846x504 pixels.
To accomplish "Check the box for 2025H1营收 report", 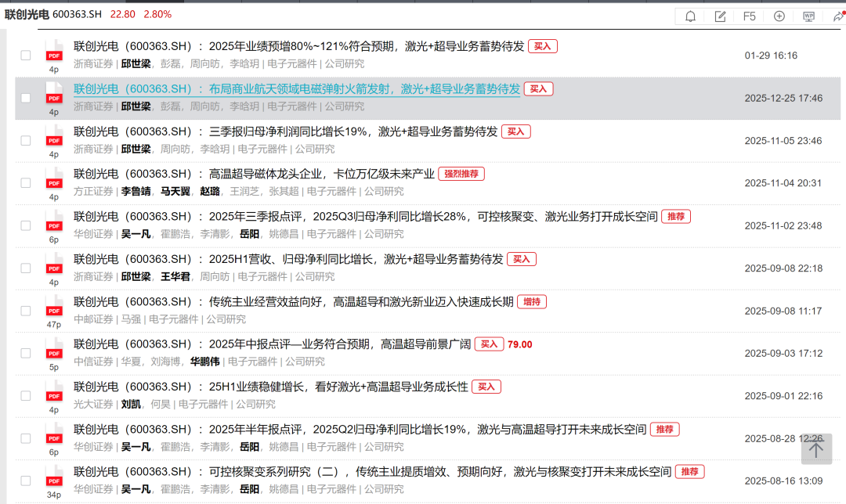I will [25, 268].
